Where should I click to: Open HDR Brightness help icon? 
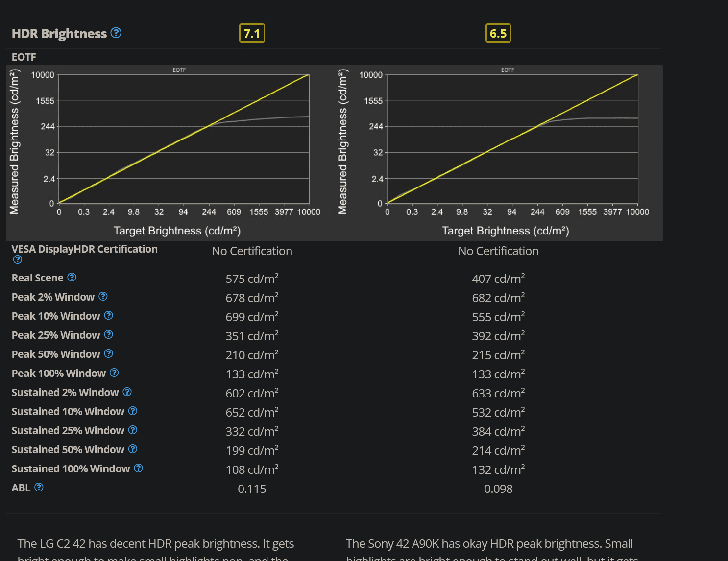(116, 33)
